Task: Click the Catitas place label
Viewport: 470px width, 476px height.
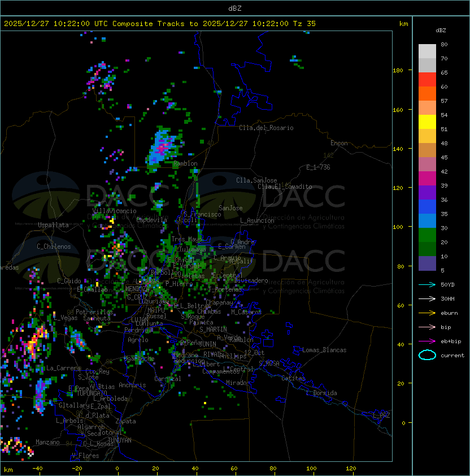Action: pos(293,378)
